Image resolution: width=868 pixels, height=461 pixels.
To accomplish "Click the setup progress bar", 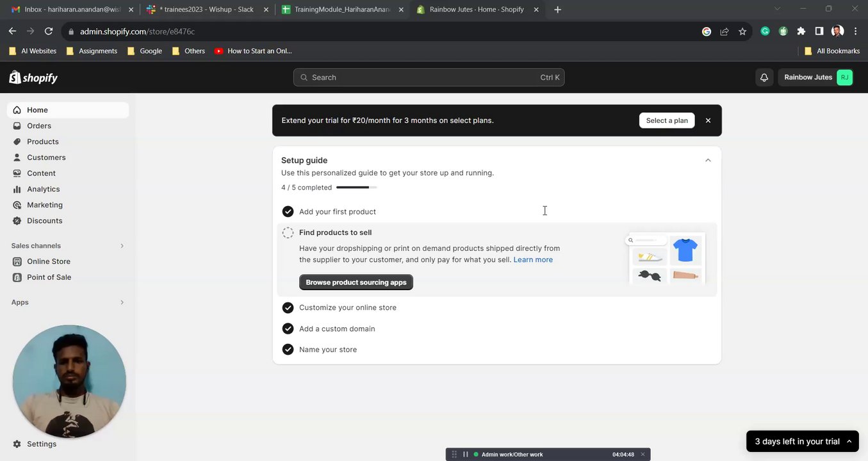I will point(356,188).
